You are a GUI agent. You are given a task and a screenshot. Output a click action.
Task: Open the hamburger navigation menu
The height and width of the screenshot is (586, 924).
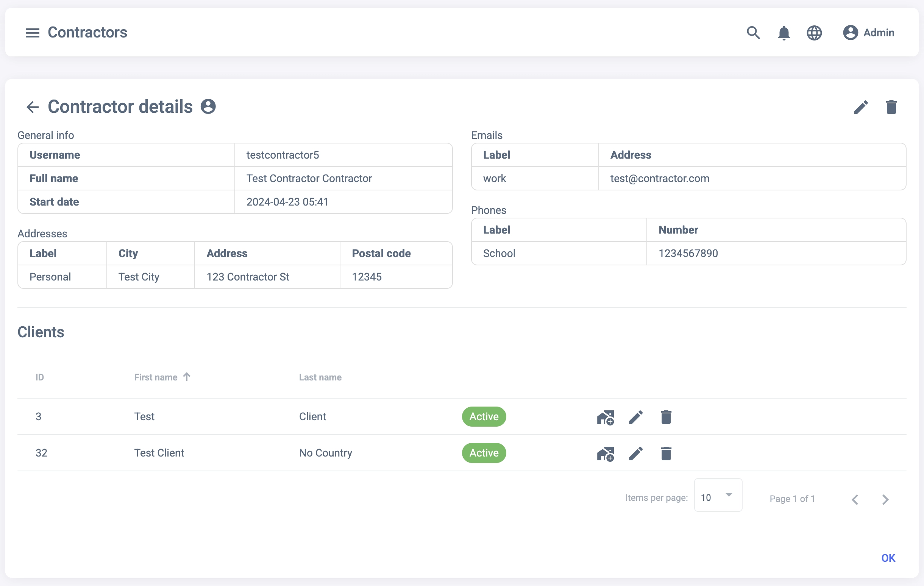click(32, 33)
